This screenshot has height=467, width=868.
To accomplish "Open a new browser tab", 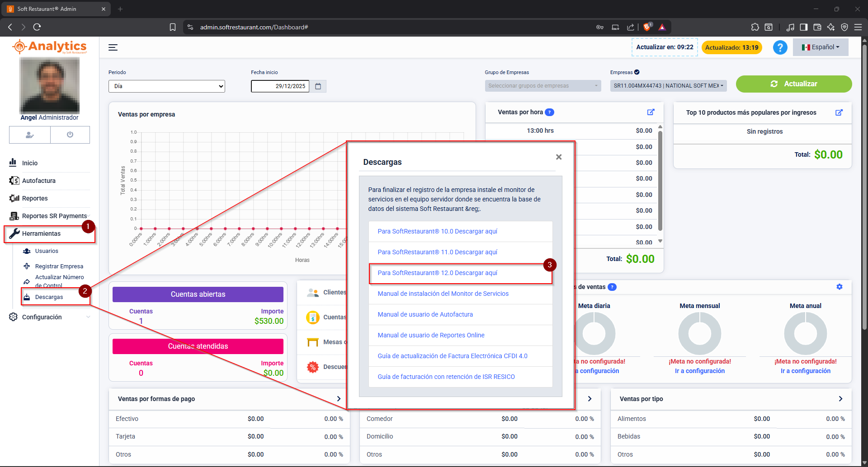I will click(120, 9).
